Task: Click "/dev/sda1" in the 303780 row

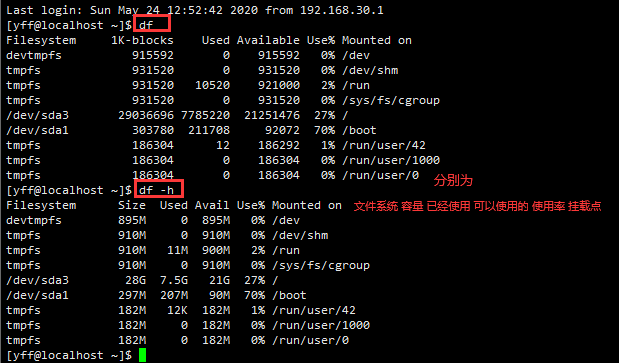Action: pos(38,130)
